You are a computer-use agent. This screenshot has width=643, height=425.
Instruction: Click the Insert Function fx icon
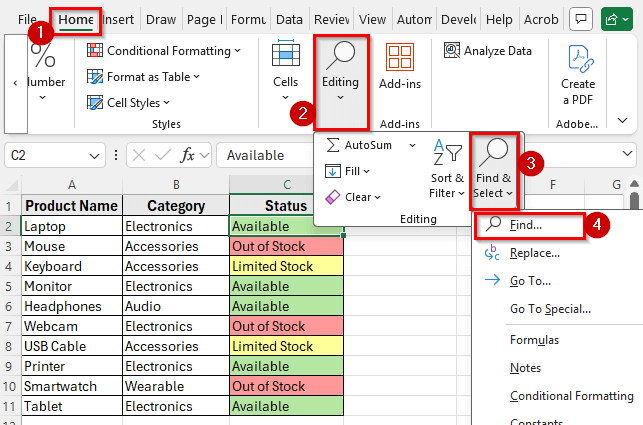187,155
